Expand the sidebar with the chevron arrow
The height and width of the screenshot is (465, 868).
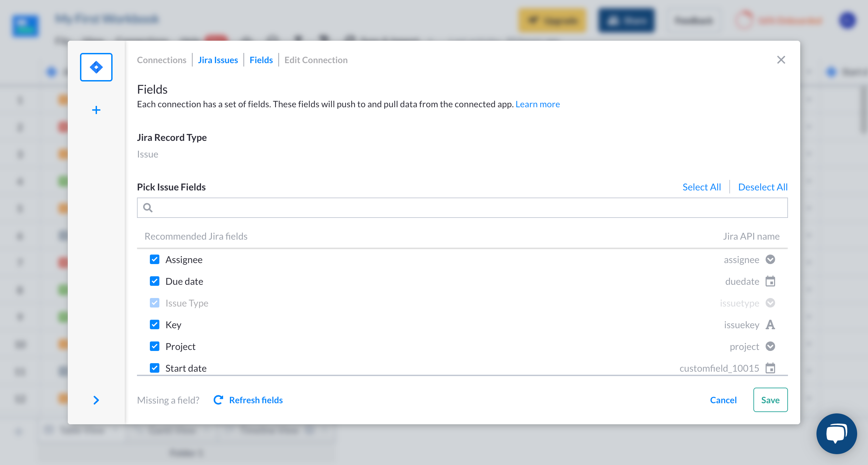coord(96,400)
